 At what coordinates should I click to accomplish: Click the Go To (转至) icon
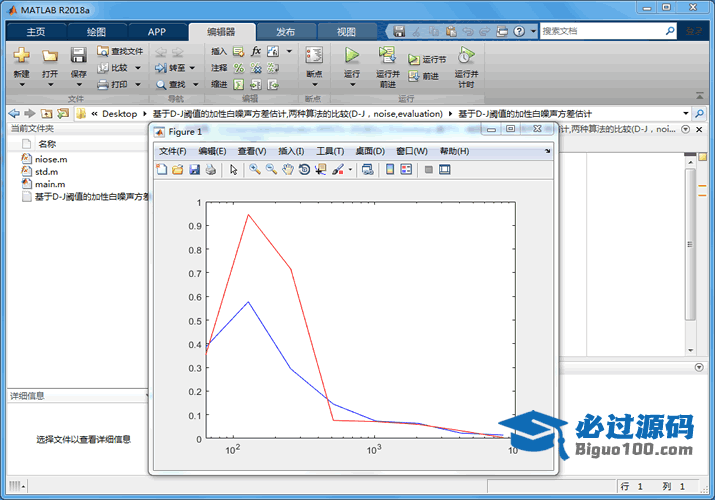click(x=161, y=68)
